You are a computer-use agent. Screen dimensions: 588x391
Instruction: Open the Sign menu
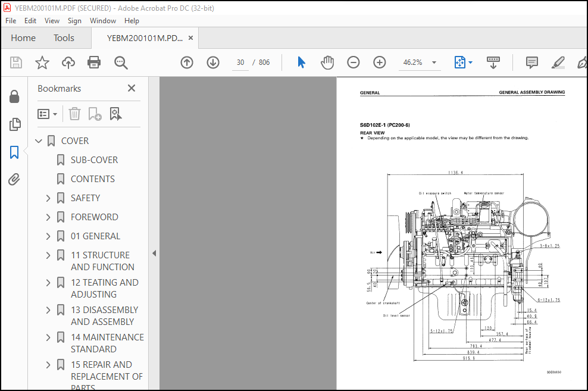[x=74, y=21]
